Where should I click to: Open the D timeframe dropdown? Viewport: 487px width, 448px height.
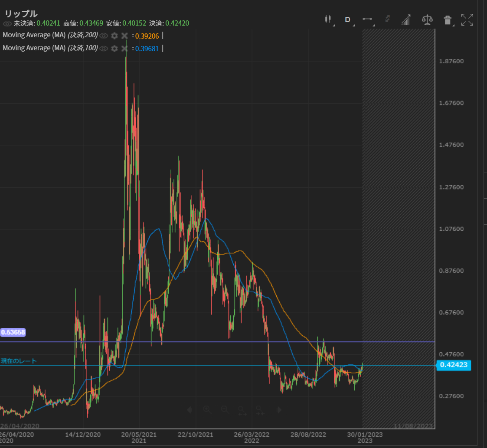point(347,20)
